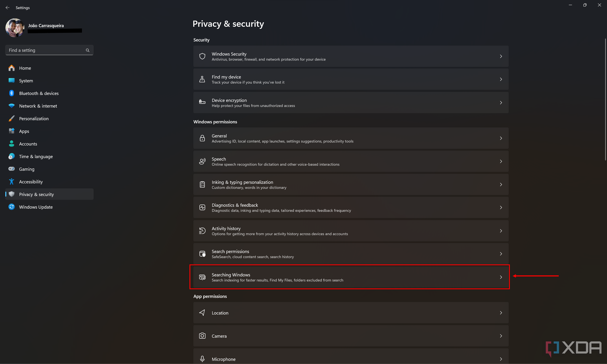
Task: Click the Speech recognition icon
Action: pos(202,161)
